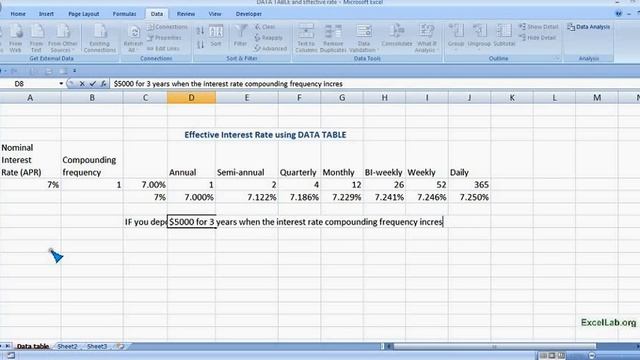Click the Quarterly column label cell

click(300, 172)
